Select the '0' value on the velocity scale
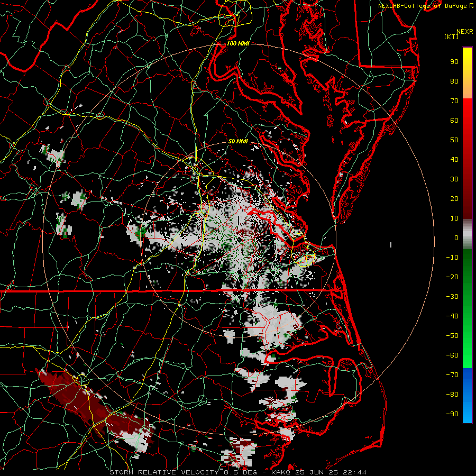The width and height of the screenshot is (476, 476). pos(456,237)
